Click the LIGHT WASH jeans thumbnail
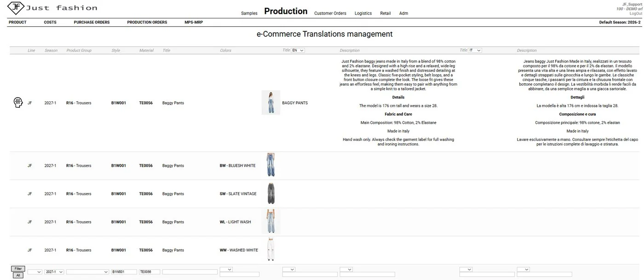Screen dimensions: 644x280 (x=270, y=222)
